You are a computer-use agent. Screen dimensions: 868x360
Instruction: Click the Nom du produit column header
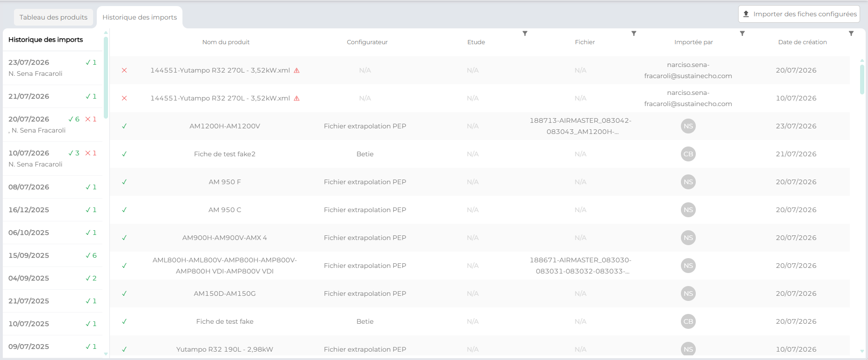226,42
